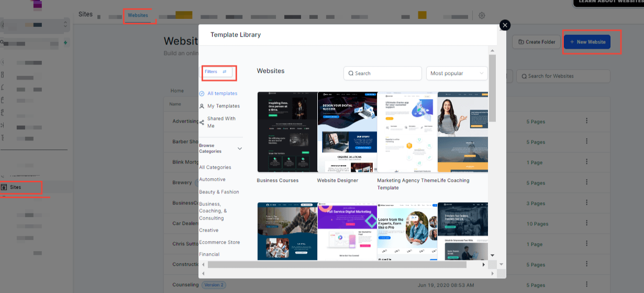This screenshot has height=293, width=644.
Task: Open the Most popular sort dropdown
Action: 457,73
